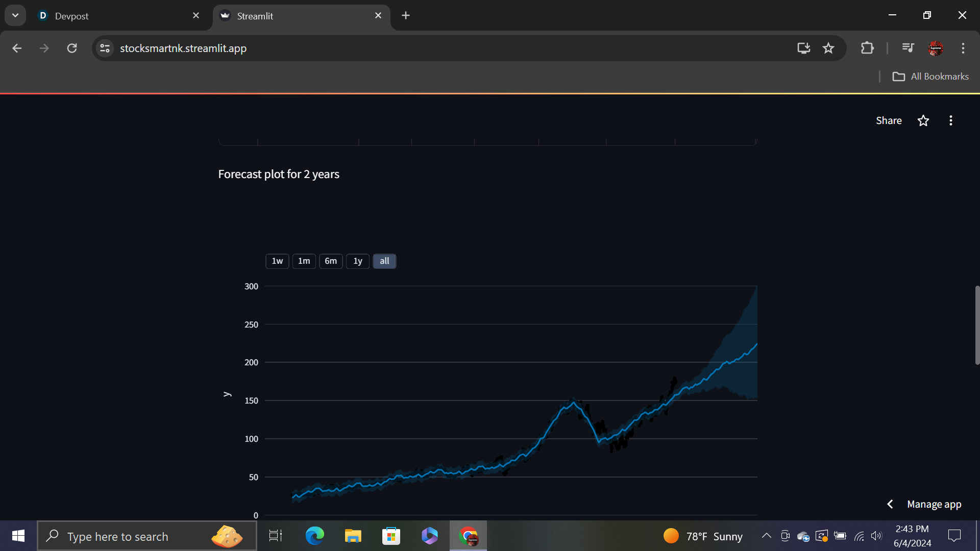Reload the current page
The height and width of the screenshot is (551, 980).
[72, 48]
